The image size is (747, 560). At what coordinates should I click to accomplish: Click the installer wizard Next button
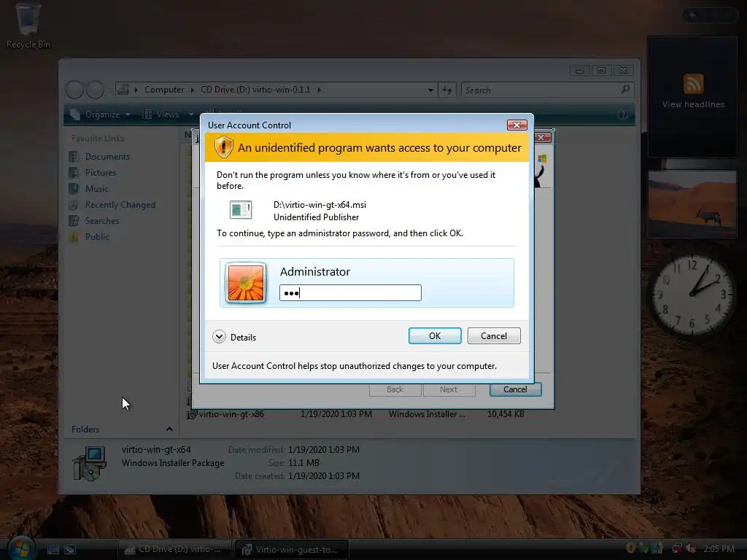click(x=449, y=389)
